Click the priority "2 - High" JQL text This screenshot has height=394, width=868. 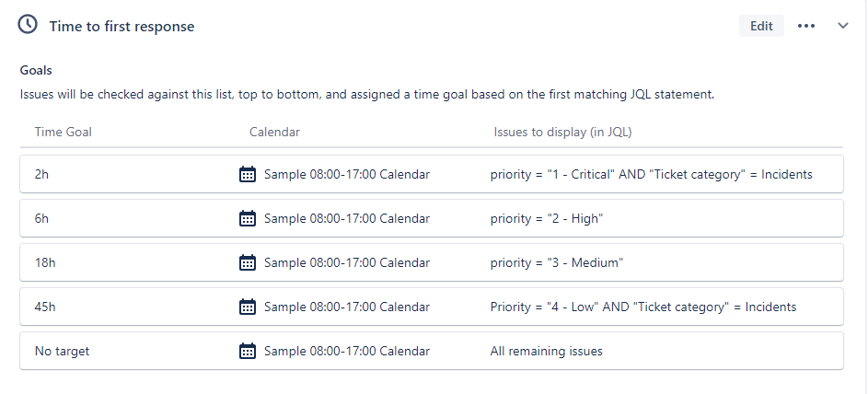pyautogui.click(x=547, y=218)
